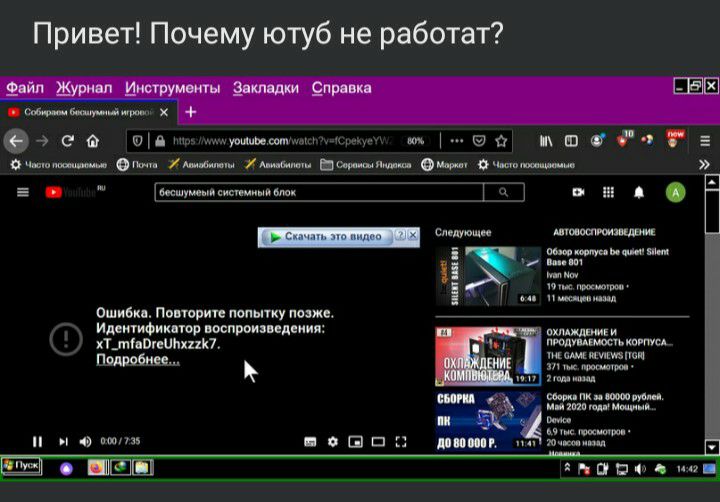Bookmark this page with the star icon
The width and height of the screenshot is (720, 502).
[x=501, y=141]
